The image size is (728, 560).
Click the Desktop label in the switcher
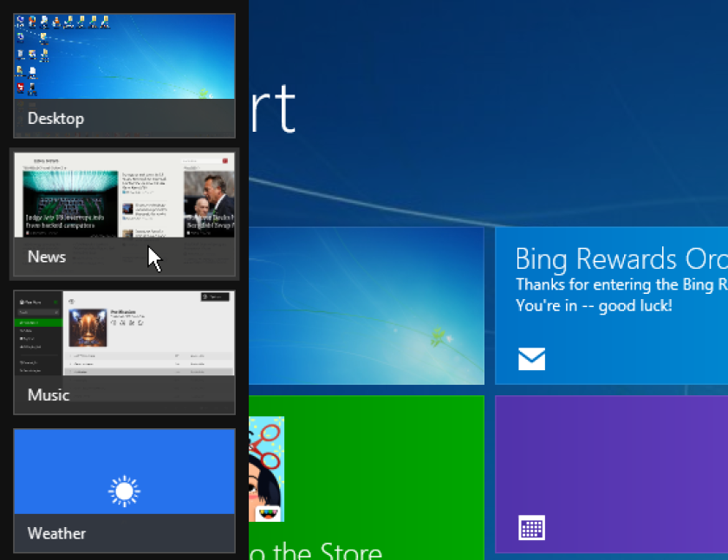55,119
